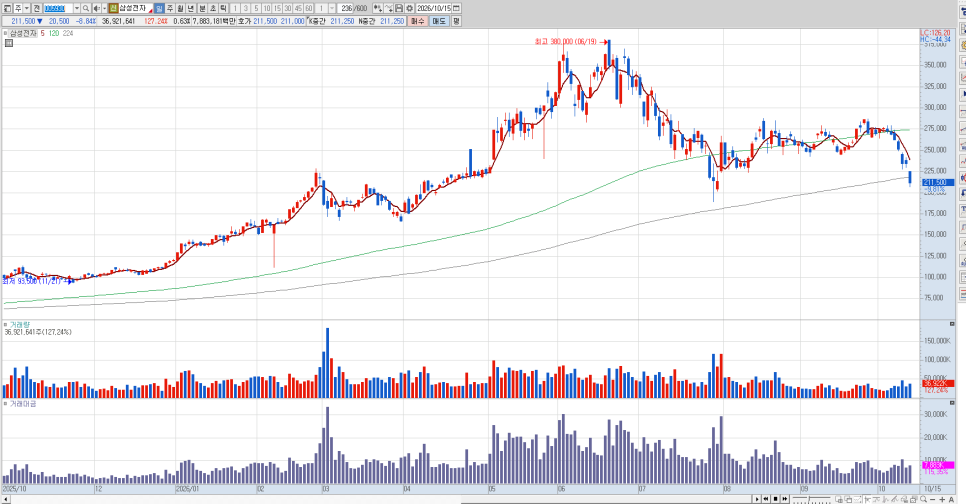Click the 120 moving-average legend value
Image resolution: width=966 pixels, height=504 pixels.
(x=54, y=33)
